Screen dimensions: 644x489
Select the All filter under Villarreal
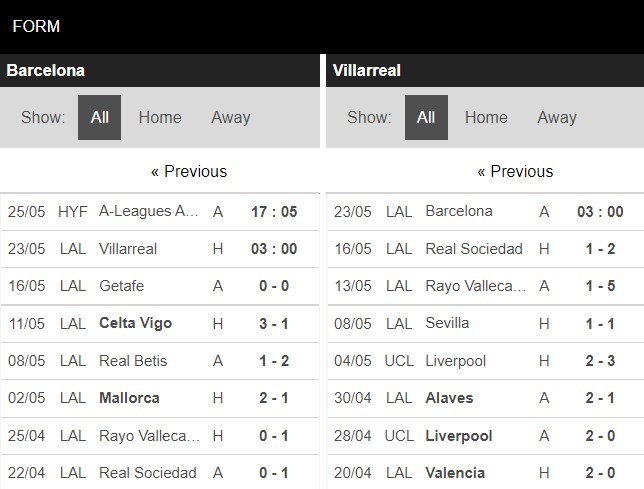[x=426, y=117]
